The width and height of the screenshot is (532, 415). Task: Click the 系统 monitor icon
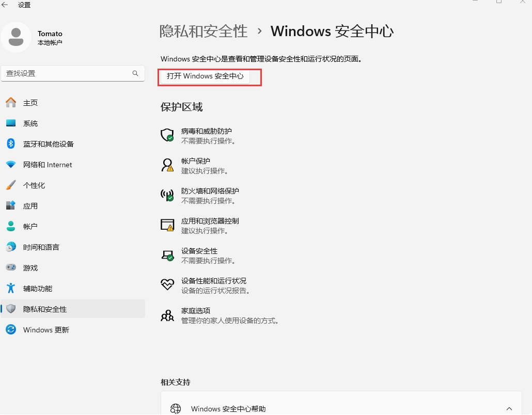(11, 123)
